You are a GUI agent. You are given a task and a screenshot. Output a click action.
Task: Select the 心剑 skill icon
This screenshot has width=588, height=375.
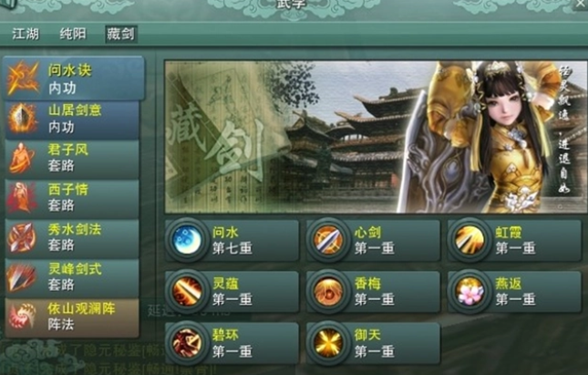(328, 239)
